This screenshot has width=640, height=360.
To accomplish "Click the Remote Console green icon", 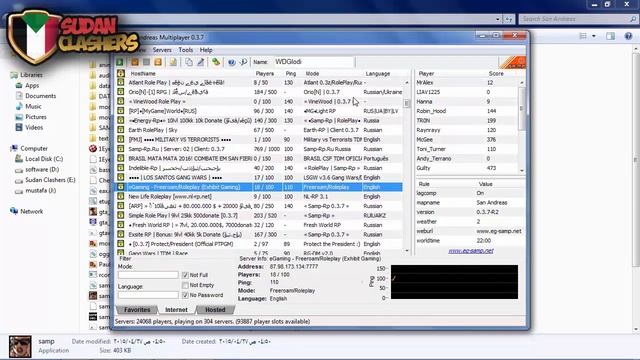I will pyautogui.click(x=216, y=62).
